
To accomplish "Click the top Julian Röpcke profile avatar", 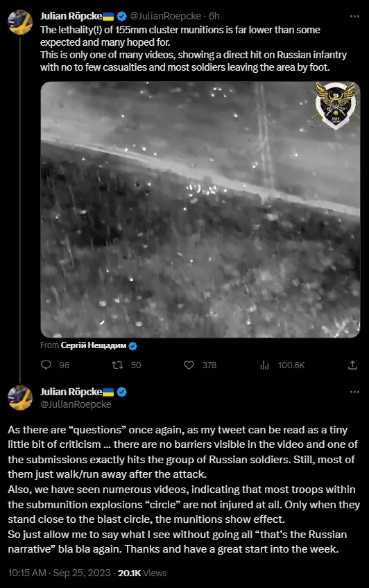I will pyautogui.click(x=20, y=22).
